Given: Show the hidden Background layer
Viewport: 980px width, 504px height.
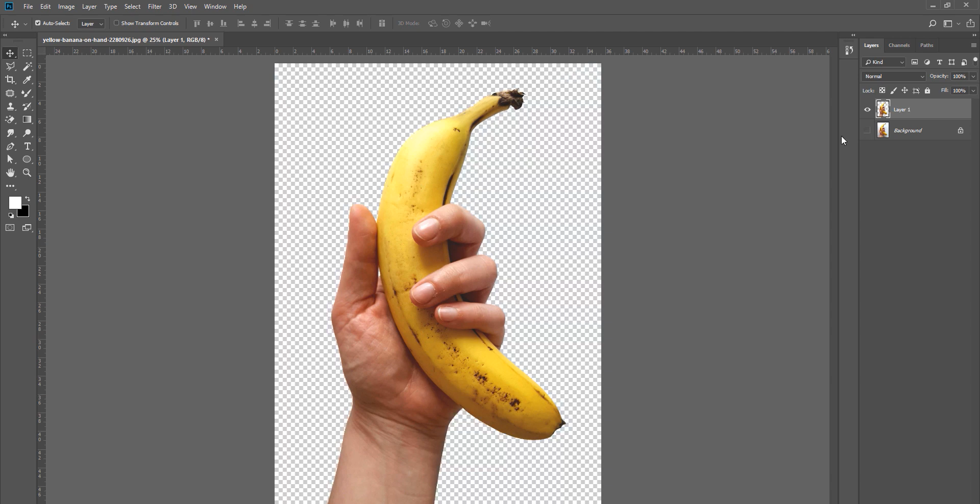Looking at the screenshot, I should pyautogui.click(x=867, y=130).
